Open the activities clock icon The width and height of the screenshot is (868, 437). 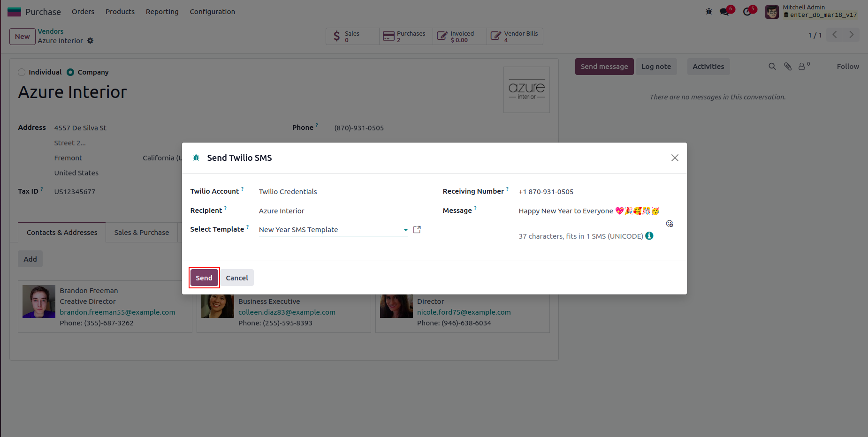tap(747, 11)
